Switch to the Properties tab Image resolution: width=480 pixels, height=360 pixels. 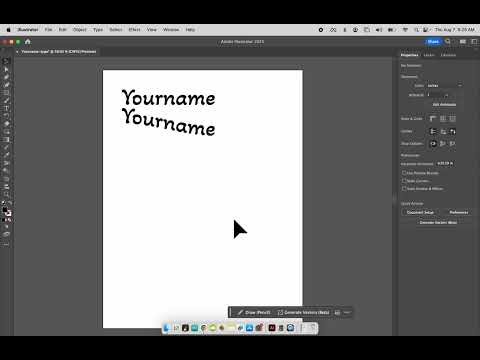[x=409, y=55]
